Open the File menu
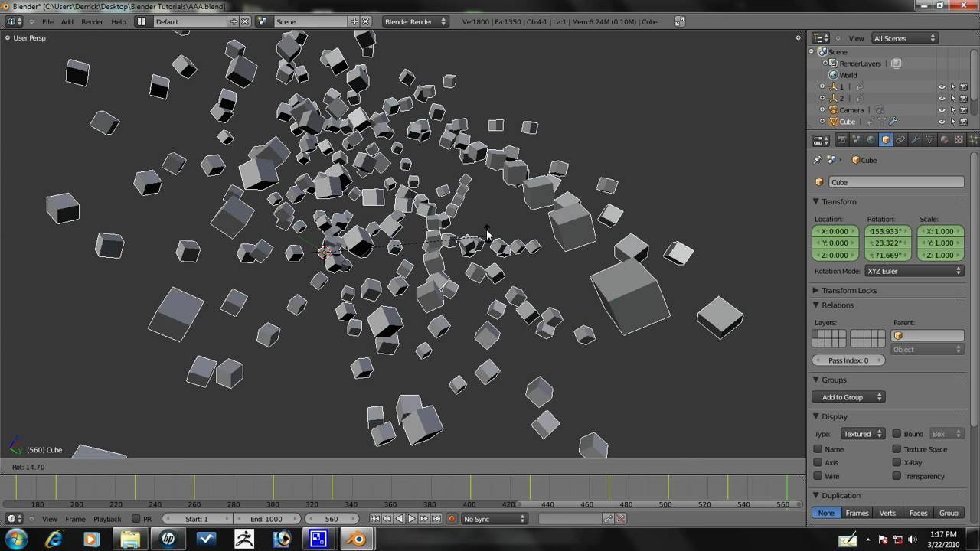The image size is (980, 551). tap(47, 21)
